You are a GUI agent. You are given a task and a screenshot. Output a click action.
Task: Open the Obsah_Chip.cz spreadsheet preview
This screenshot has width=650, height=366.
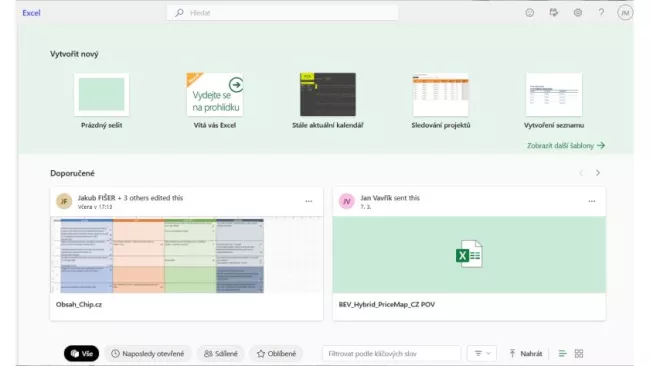187,255
